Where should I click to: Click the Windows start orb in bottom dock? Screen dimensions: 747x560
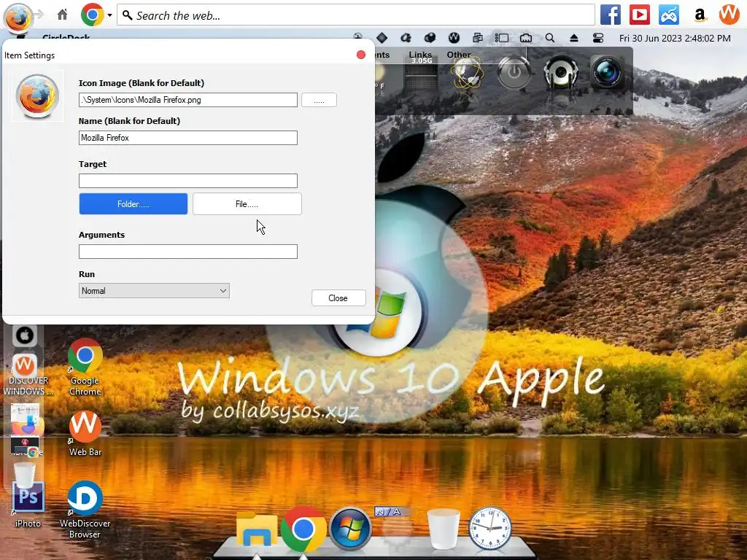pos(351,529)
